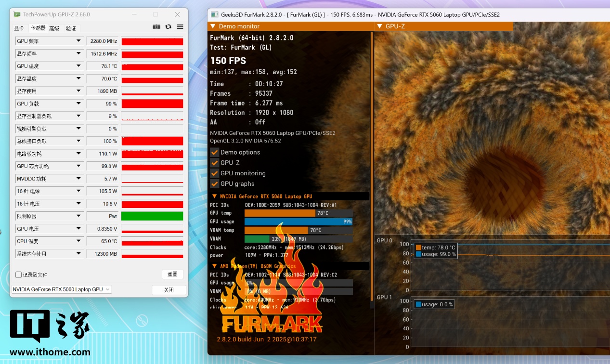Click the GPU 负载 red sensor graph
Screen dimensions: 610x364
[152, 104]
